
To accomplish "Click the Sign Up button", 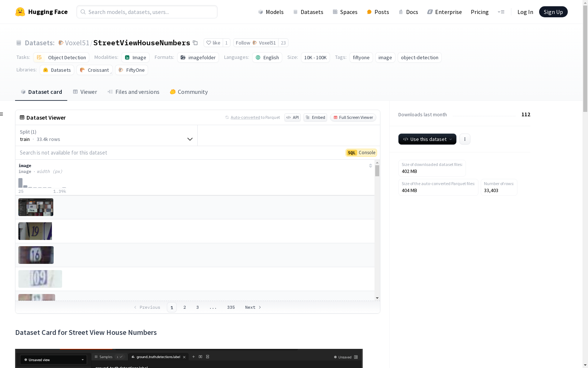I will tap(553, 12).
